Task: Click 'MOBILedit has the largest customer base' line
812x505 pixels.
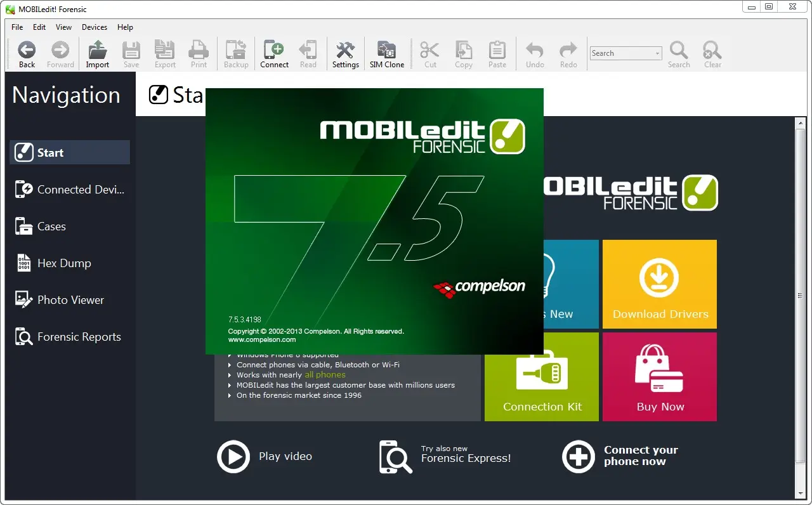Action: point(346,385)
